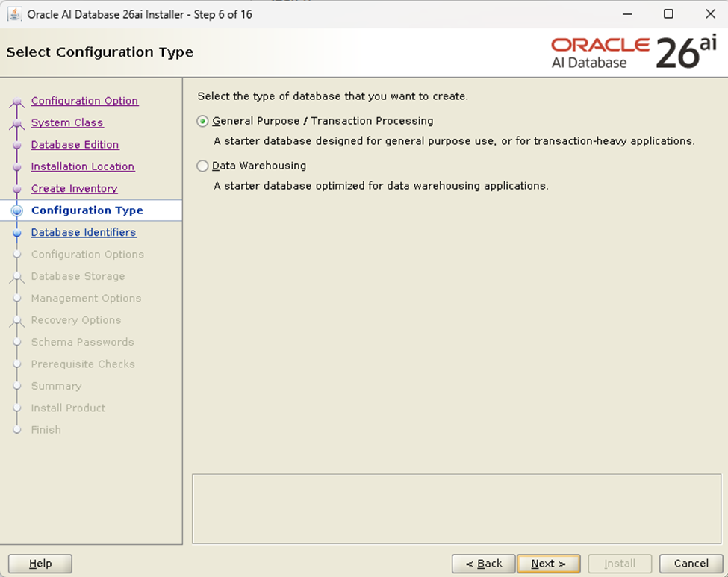Click the data warehousing starter database description
This screenshot has height=577, width=728.
click(x=381, y=186)
